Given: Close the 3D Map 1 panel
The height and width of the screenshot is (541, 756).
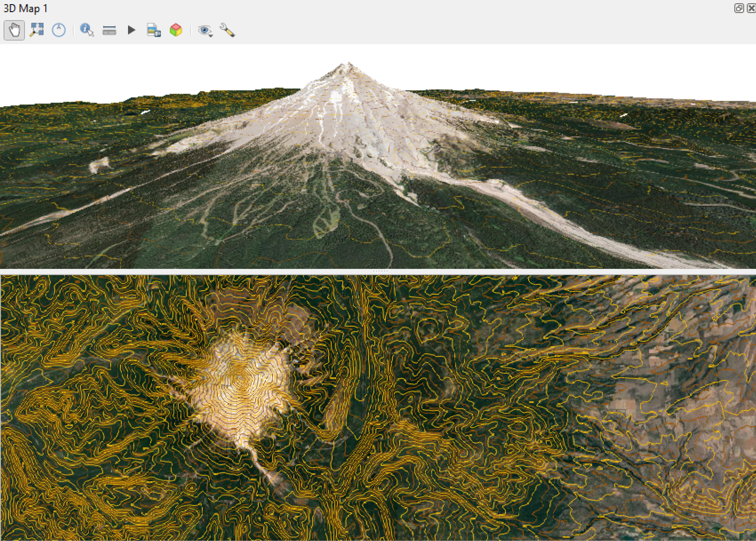Looking at the screenshot, I should tap(752, 8).
